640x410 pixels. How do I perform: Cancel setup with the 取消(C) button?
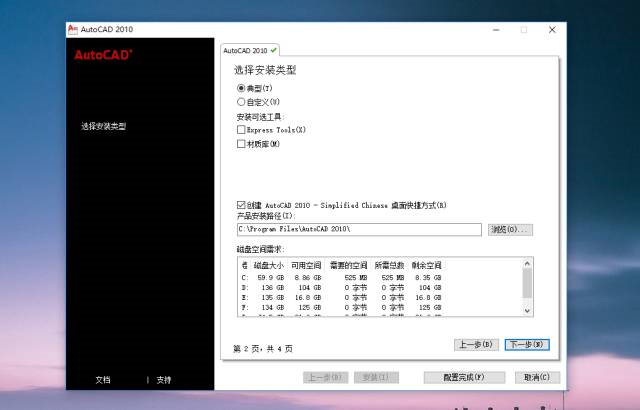tap(537, 377)
